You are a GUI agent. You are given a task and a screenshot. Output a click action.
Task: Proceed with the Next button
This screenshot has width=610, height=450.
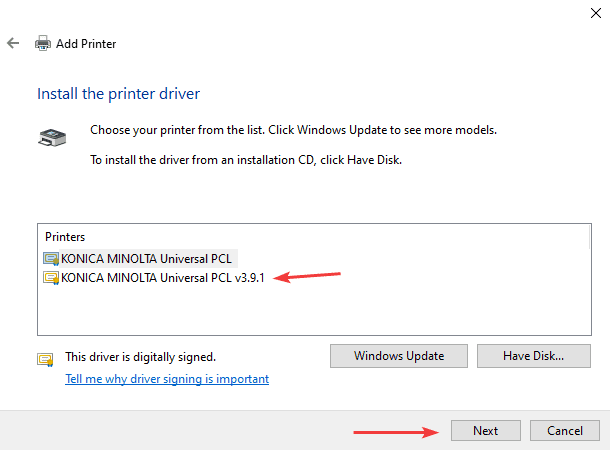point(486,431)
